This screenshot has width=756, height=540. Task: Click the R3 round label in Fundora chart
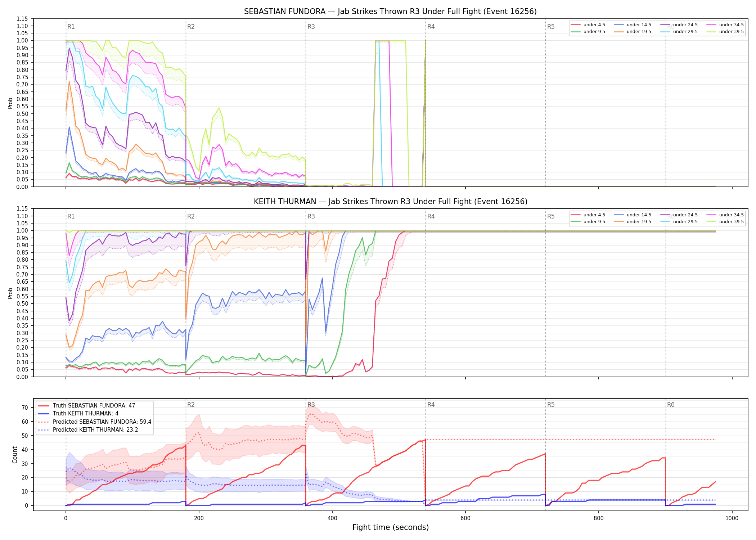click(x=311, y=27)
